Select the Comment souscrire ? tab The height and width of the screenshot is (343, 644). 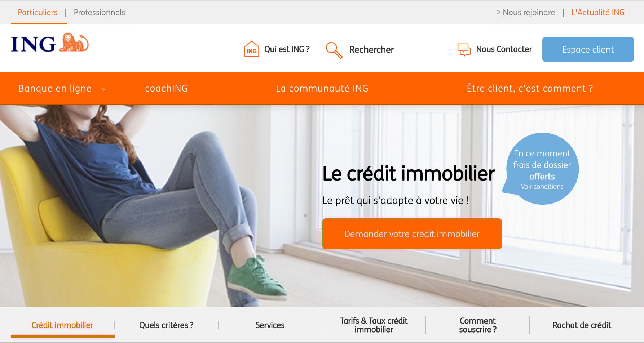[x=478, y=325]
